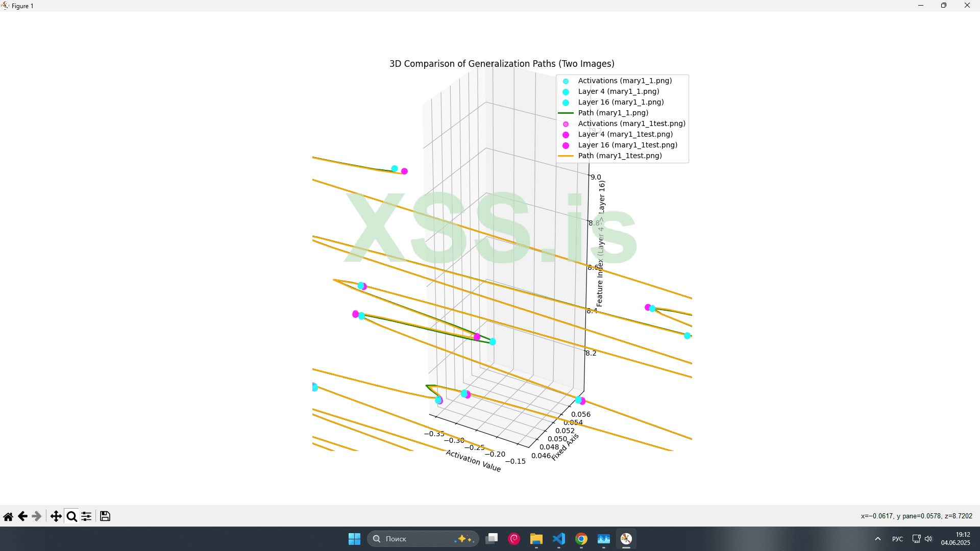Open the volume control in system tray
980x551 pixels.
pyautogui.click(x=928, y=539)
